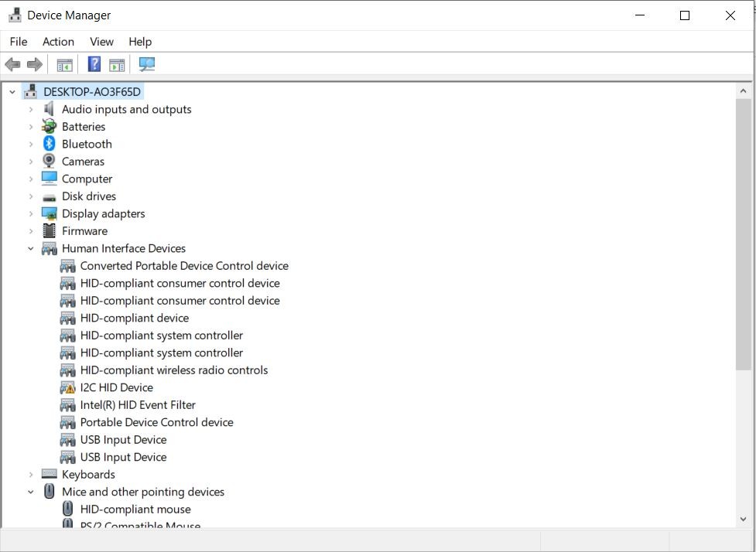Click the Display adapters icon
Screen dimensions: 756x552
pyautogui.click(x=50, y=214)
